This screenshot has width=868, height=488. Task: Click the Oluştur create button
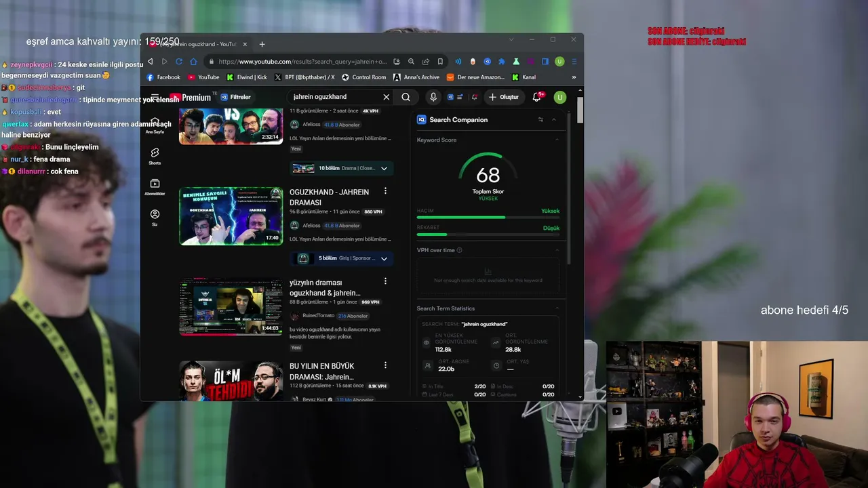503,97
